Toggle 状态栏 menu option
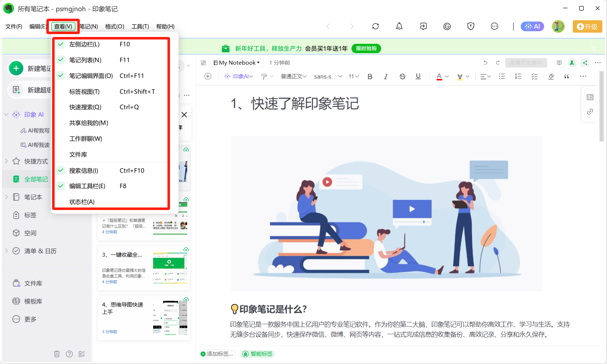The image size is (607, 364). coord(111,202)
